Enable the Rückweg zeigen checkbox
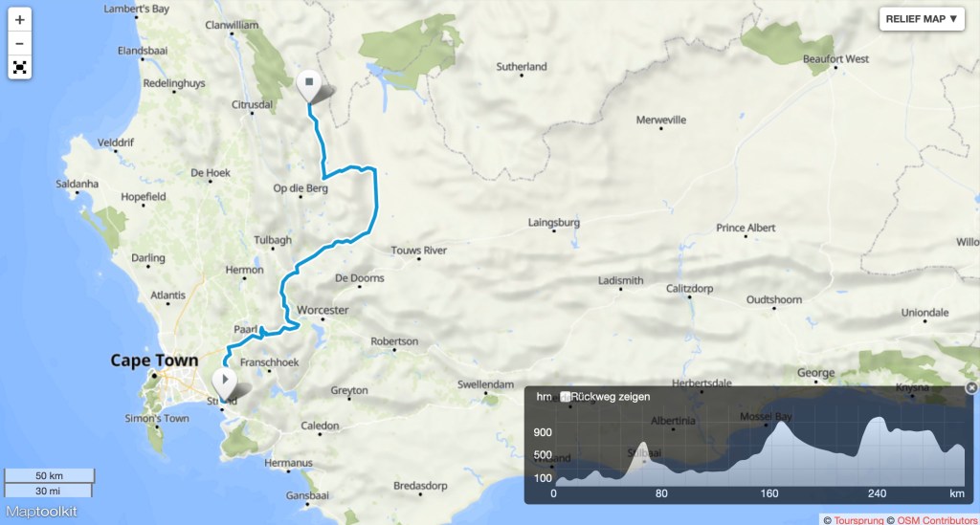The height and width of the screenshot is (525, 980). tap(565, 397)
